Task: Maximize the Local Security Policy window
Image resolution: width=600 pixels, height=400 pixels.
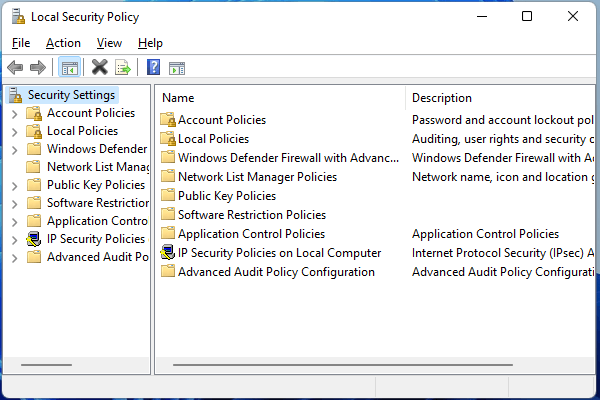Action: (x=527, y=16)
